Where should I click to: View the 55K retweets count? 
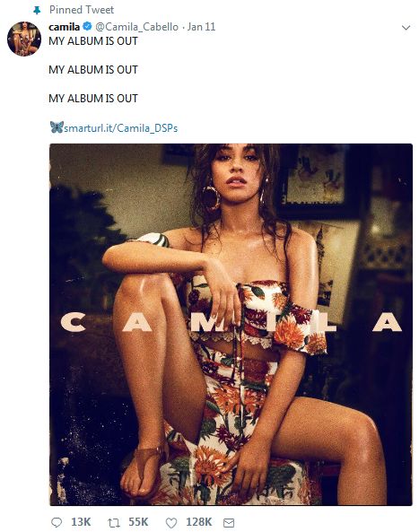tap(138, 522)
